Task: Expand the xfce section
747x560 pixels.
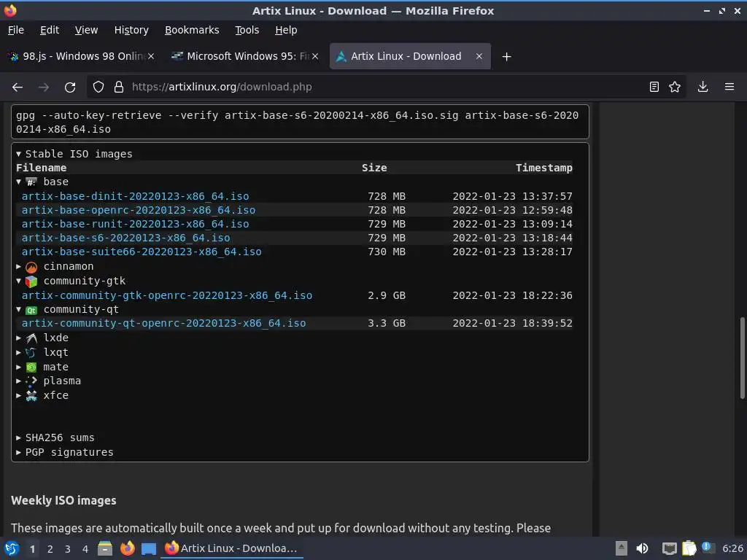Action: [x=18, y=396]
